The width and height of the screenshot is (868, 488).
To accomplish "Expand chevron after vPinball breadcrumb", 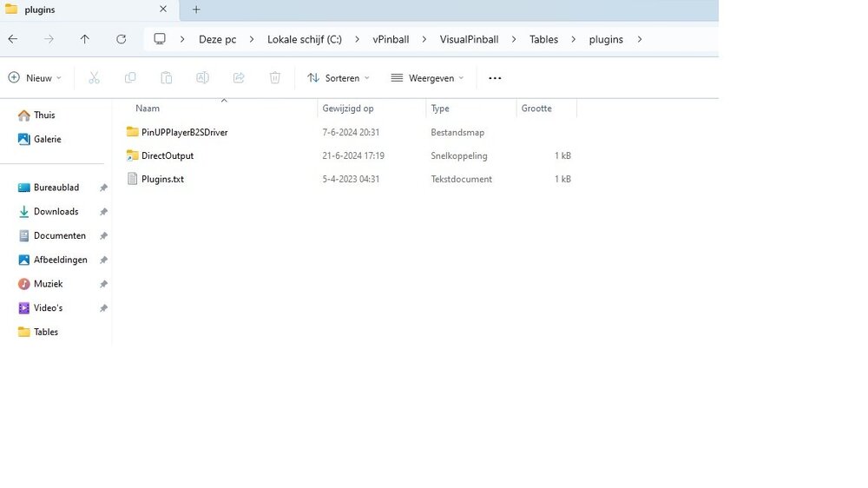I will pyautogui.click(x=424, y=39).
